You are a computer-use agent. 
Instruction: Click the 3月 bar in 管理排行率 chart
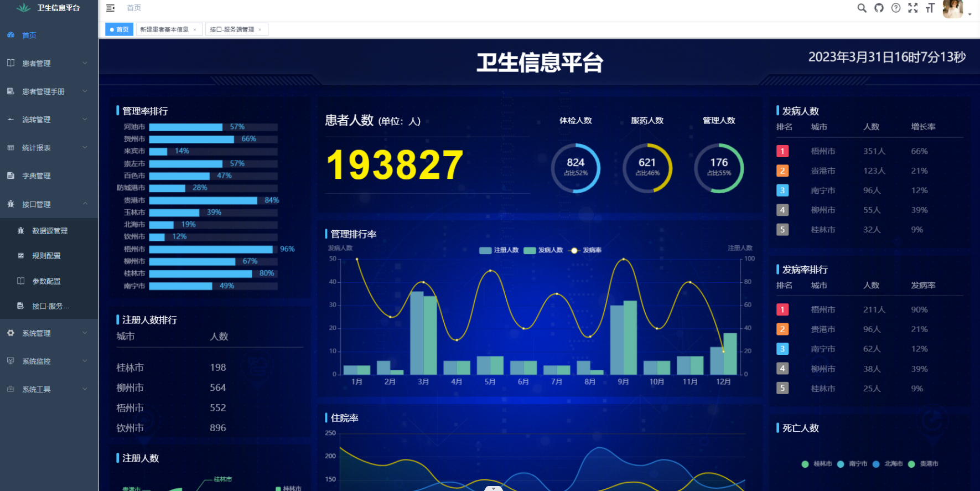(423, 333)
